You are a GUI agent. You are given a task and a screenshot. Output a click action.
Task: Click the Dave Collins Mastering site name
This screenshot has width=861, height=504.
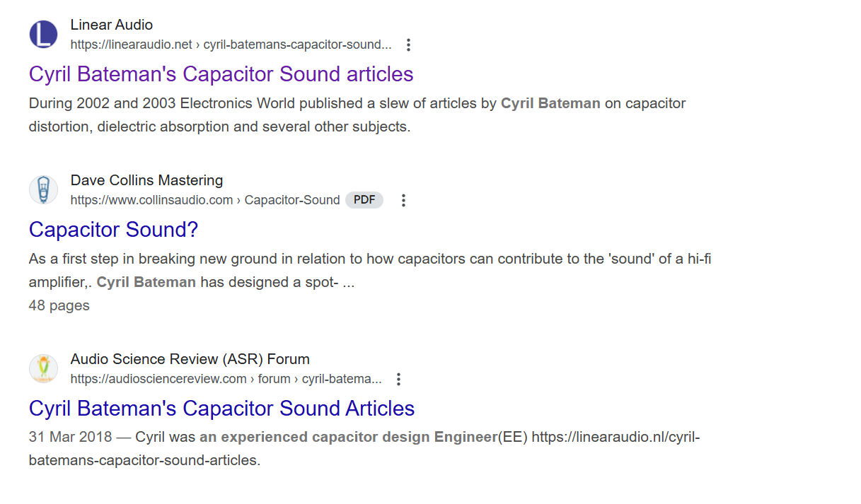point(146,180)
